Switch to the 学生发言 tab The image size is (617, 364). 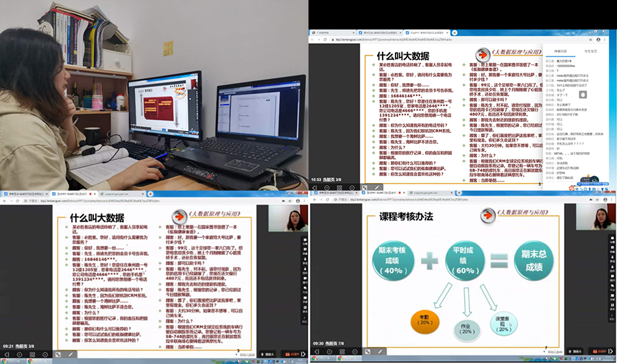click(590, 51)
